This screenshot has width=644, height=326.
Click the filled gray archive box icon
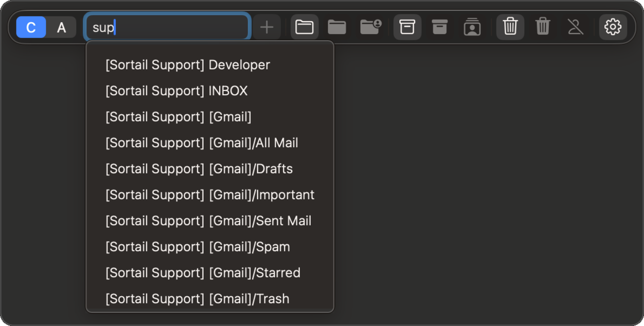coord(440,27)
